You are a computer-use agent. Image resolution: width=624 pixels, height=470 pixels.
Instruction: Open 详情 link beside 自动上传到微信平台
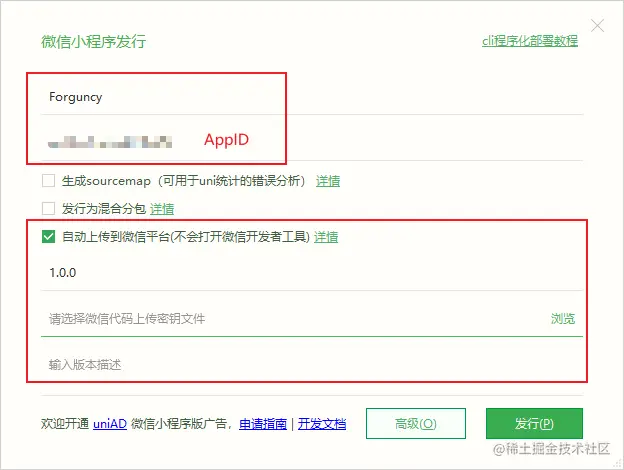coord(326,237)
